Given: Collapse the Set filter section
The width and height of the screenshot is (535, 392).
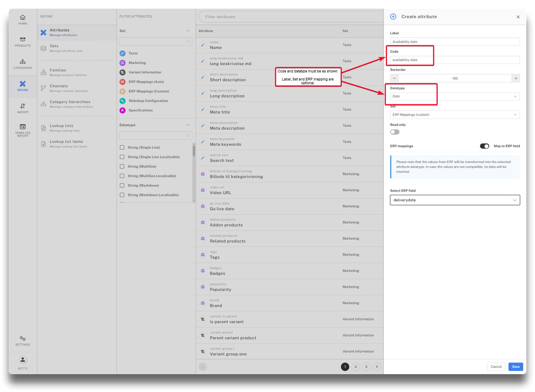Looking at the screenshot, I should (x=188, y=31).
